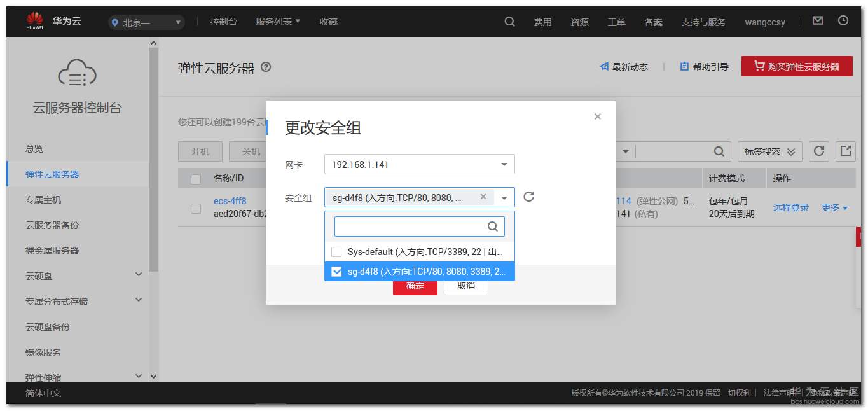Click the 简体中文 language selector
This screenshot has width=868, height=411.
43,393
